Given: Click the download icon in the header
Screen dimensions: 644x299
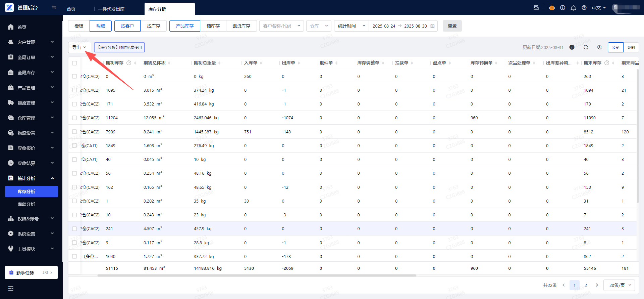Looking at the screenshot, I should (x=562, y=8).
